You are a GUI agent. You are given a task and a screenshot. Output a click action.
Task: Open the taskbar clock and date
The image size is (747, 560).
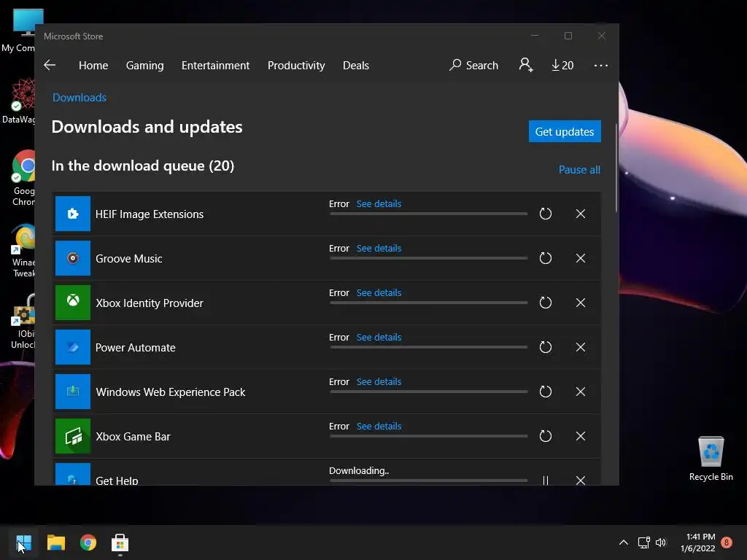point(698,542)
